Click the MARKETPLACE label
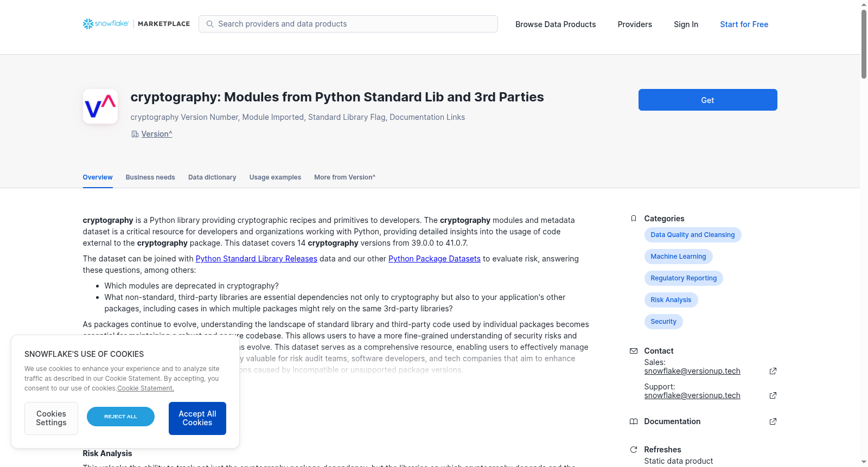 [x=164, y=24]
